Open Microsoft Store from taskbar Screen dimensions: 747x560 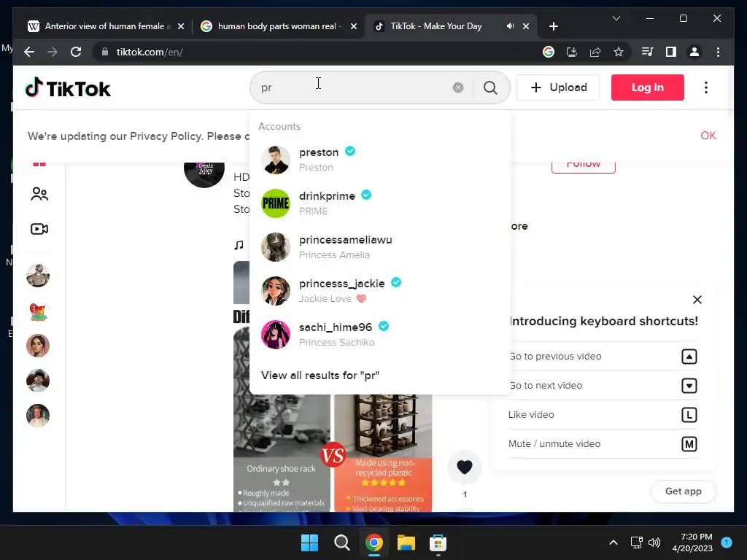[438, 542]
